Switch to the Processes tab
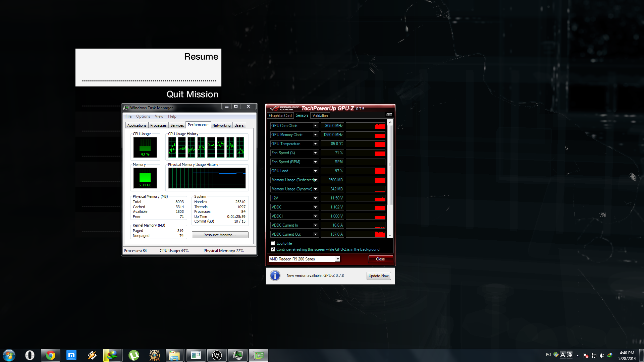Image resolution: width=644 pixels, height=362 pixels. click(x=158, y=125)
